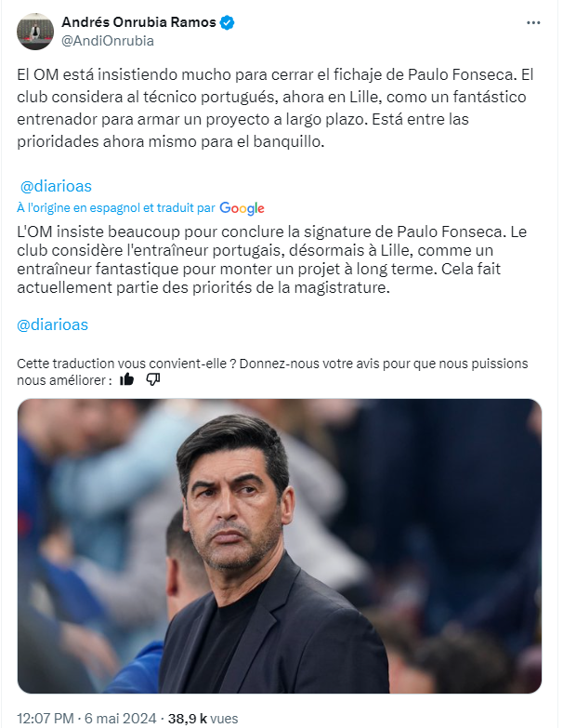Click the blue verified badge
Viewport: 576px width, 728px height.
227,22
